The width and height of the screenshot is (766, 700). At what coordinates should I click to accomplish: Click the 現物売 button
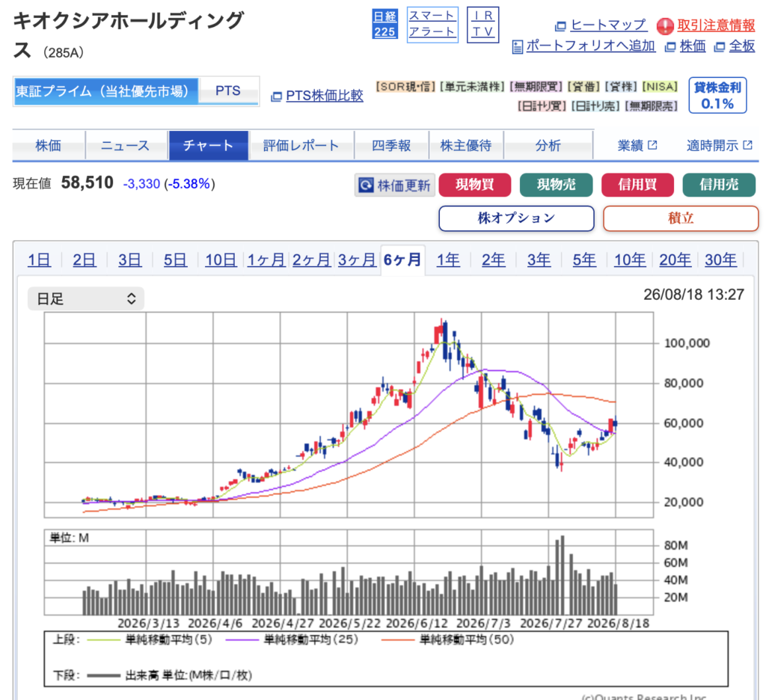coord(556,185)
